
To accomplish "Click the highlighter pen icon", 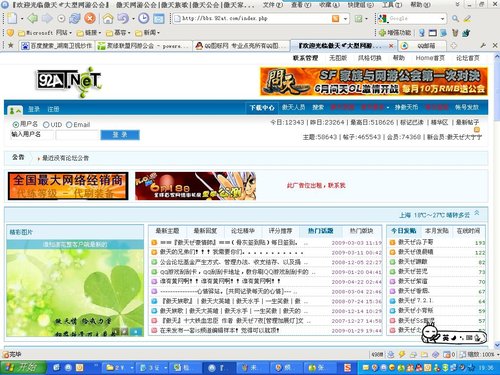I will click(x=467, y=19).
